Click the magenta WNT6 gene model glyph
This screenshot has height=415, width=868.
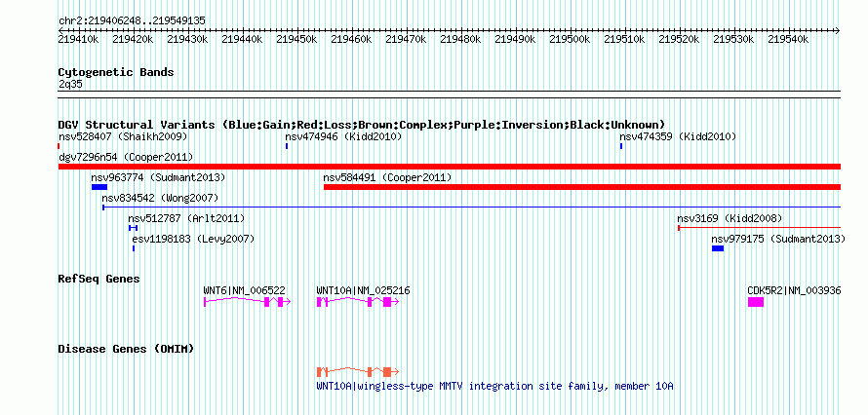click(248, 301)
